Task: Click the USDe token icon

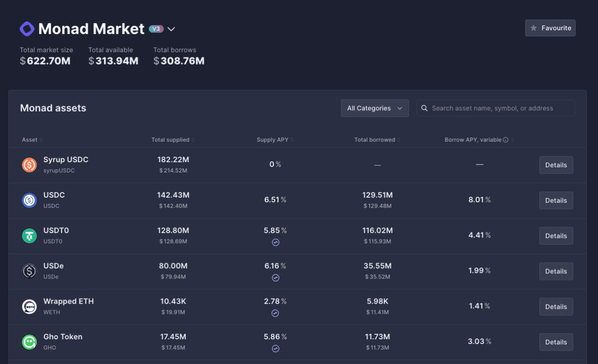Action: (29, 271)
